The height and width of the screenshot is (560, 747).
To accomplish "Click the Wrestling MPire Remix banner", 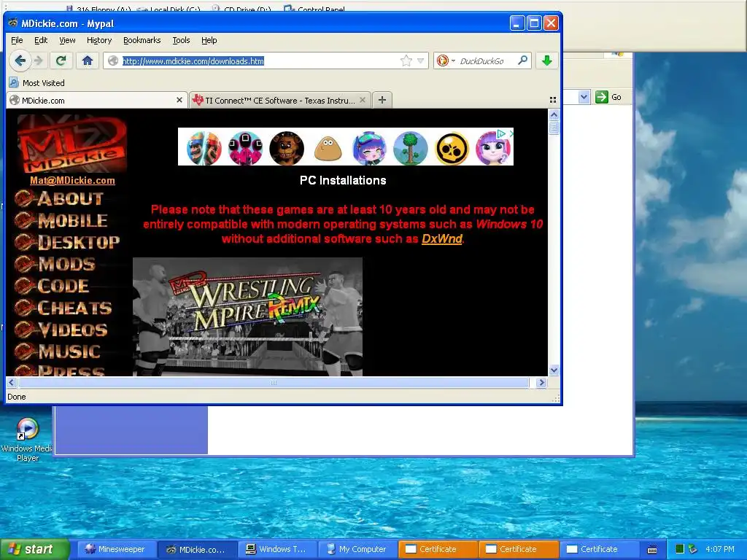I will [x=247, y=316].
